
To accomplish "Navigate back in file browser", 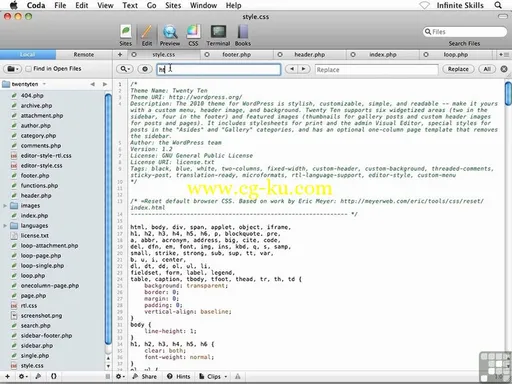I will click(x=93, y=84).
